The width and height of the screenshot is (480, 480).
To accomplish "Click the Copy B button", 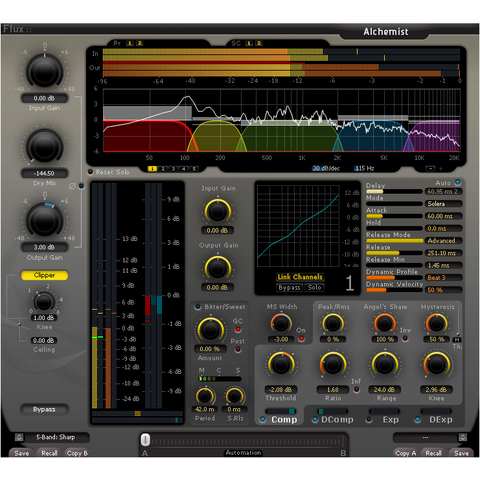I will (77, 453).
